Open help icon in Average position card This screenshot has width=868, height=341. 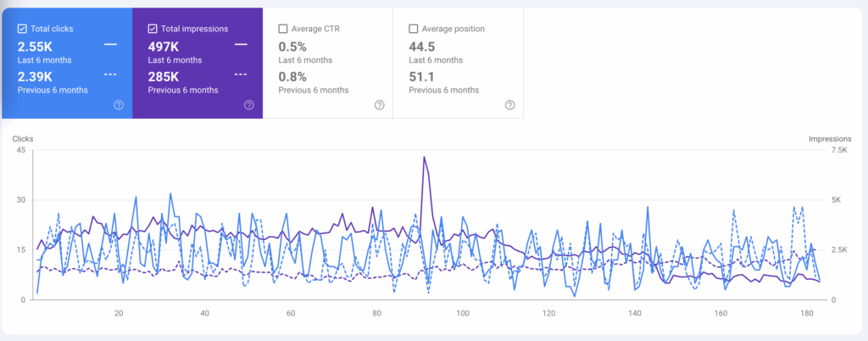tap(509, 105)
